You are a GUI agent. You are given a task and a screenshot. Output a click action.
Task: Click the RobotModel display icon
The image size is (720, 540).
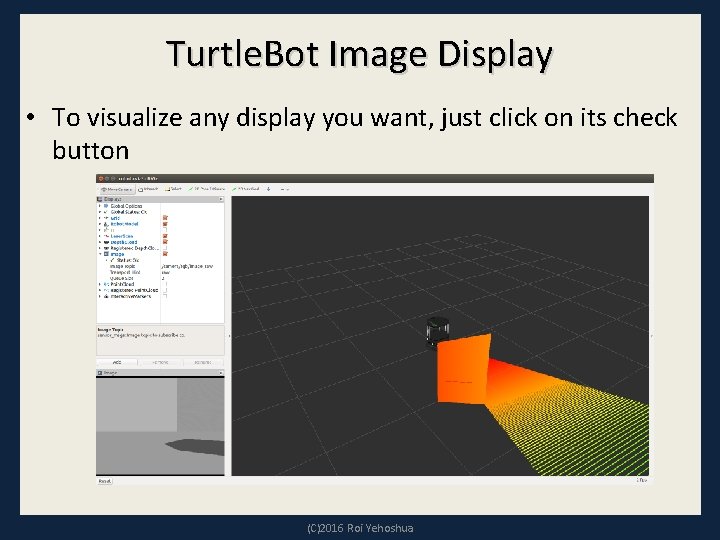[x=107, y=224]
